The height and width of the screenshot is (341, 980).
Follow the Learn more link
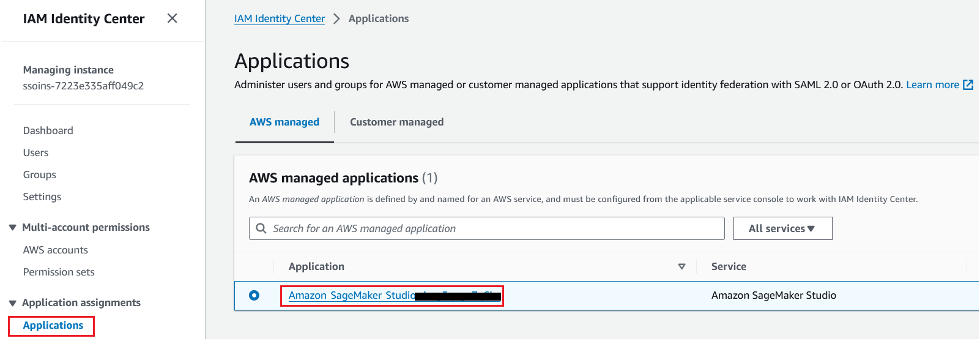point(932,84)
